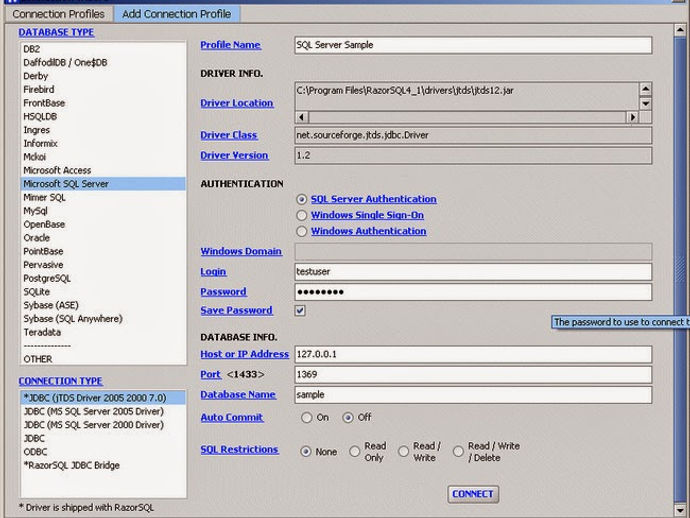Viewport: 690px width, 518px height.
Task: Choose Read / Write / Delete restriction
Action: point(459,452)
